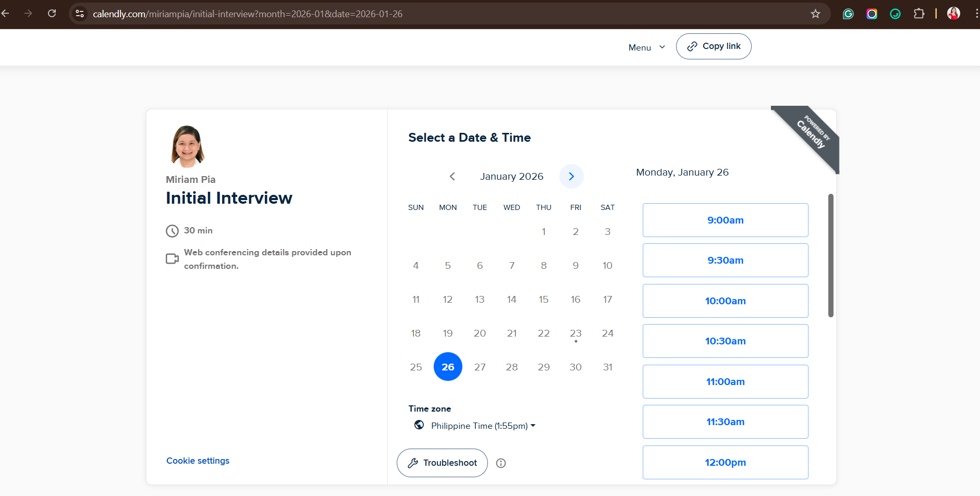This screenshot has height=496, width=980.
Task: Select January 26 on the calendar
Action: point(448,367)
